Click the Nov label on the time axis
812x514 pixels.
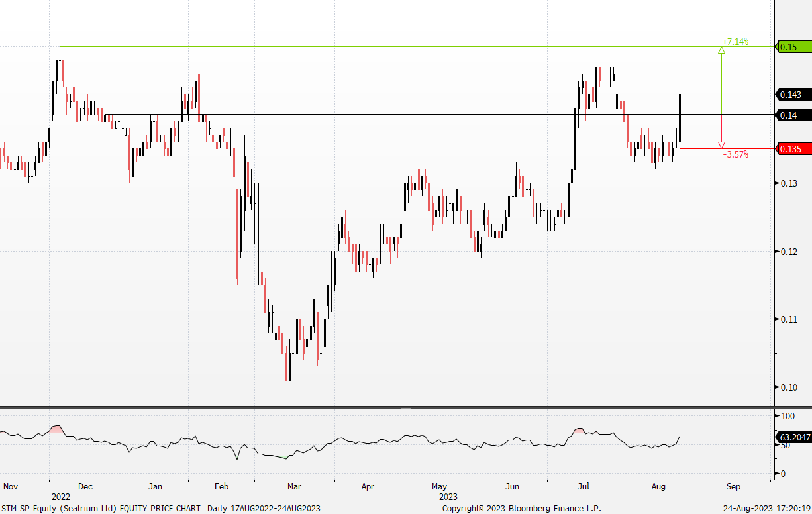point(11,486)
